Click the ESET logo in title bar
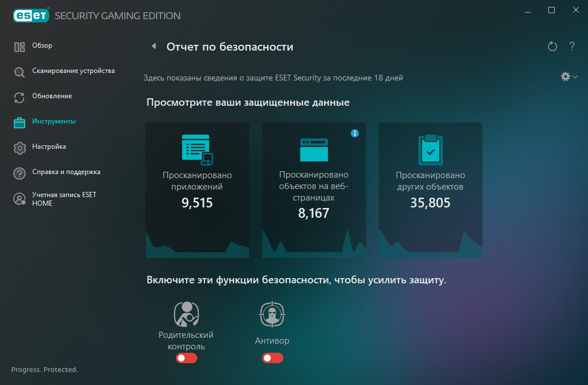The width and height of the screenshot is (588, 385). (31, 16)
